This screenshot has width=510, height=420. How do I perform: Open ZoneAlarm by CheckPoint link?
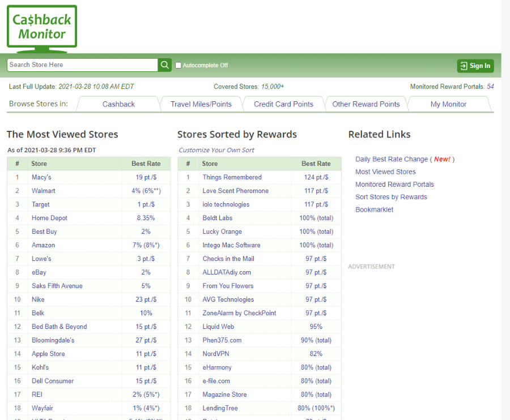(239, 313)
